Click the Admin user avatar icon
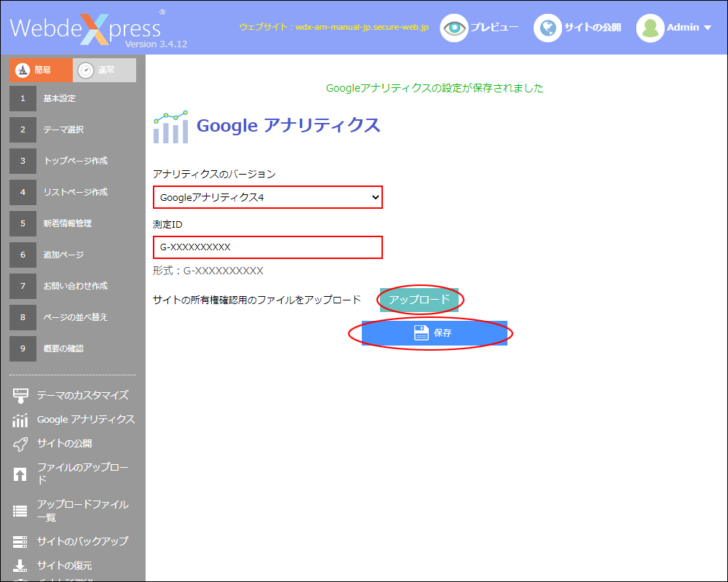 click(x=650, y=28)
